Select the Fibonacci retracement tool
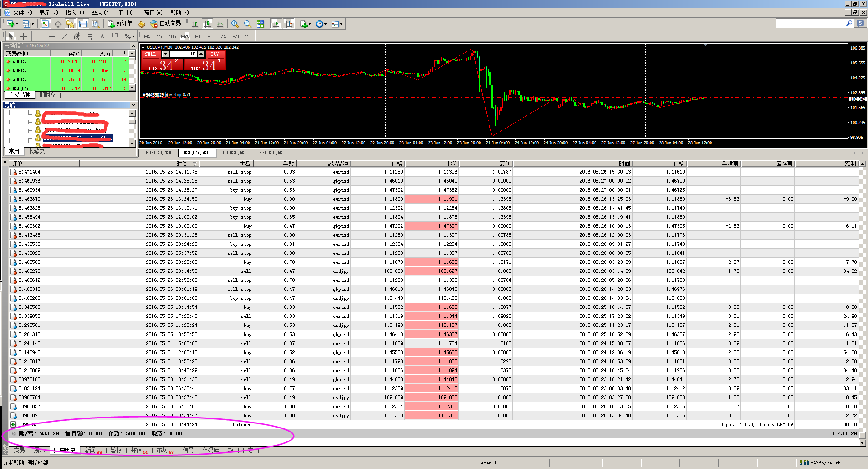 pyautogui.click(x=90, y=36)
